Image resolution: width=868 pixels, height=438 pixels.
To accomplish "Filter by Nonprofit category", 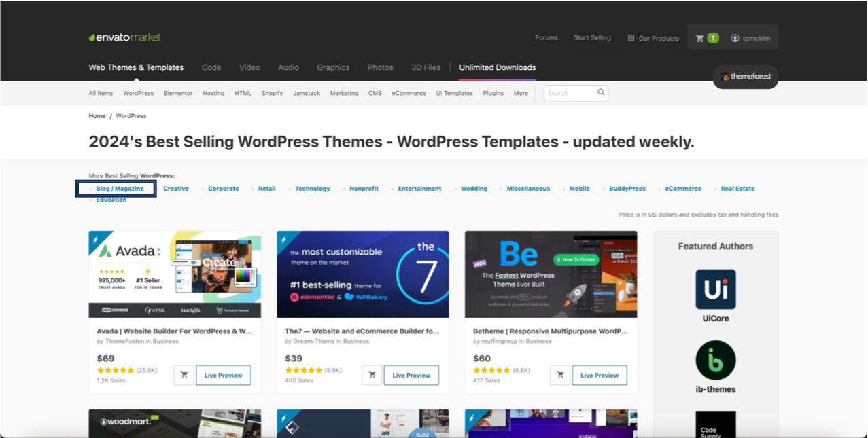I will pos(364,189).
